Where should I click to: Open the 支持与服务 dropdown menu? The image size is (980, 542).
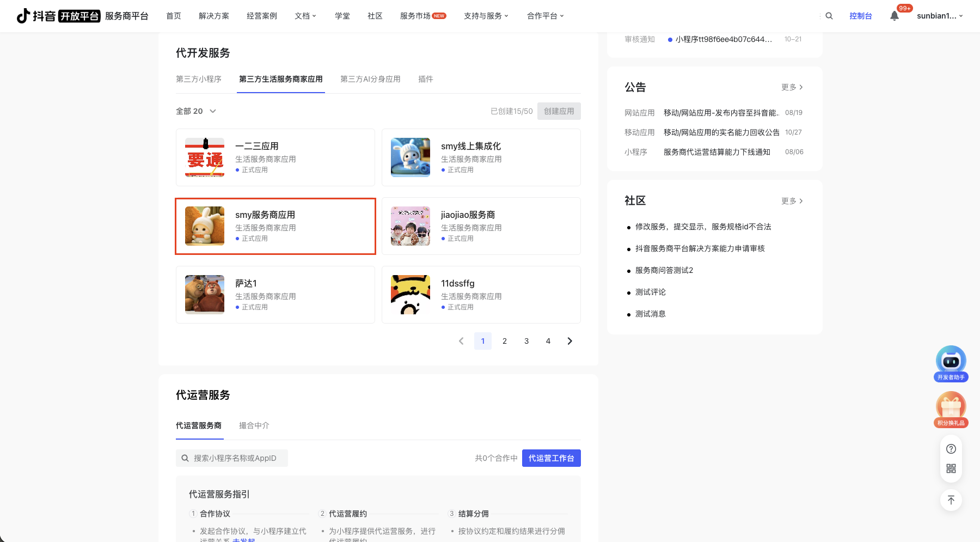(486, 16)
